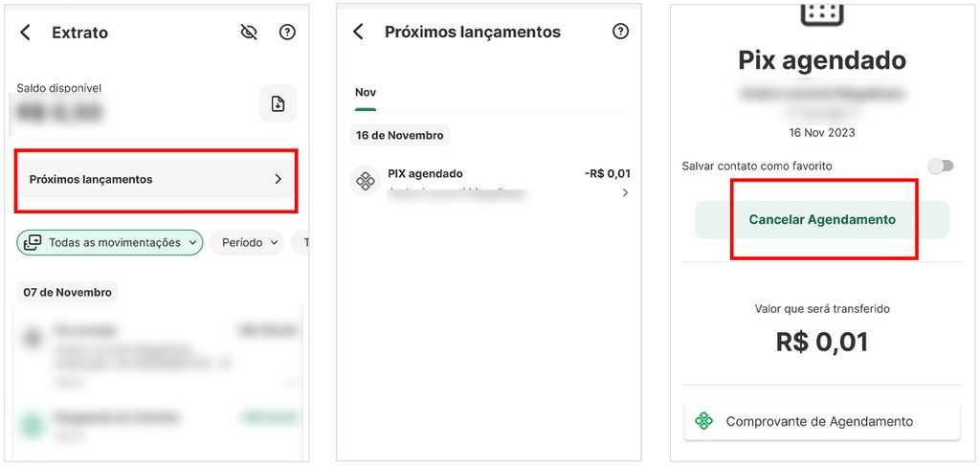Open help on Próximos lançamentos screen

620,32
